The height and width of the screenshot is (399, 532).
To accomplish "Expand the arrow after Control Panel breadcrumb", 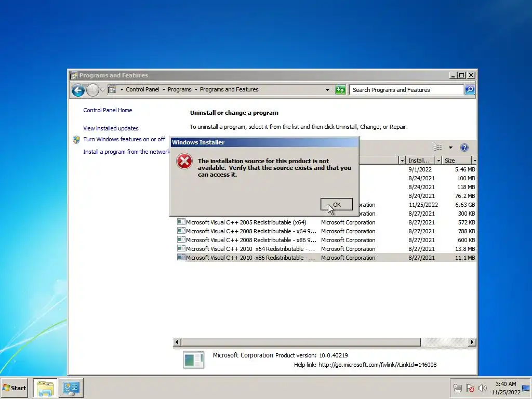I will (x=164, y=90).
